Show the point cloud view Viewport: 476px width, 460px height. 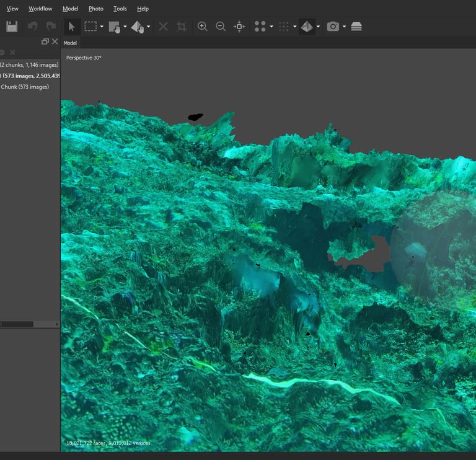pyautogui.click(x=260, y=27)
